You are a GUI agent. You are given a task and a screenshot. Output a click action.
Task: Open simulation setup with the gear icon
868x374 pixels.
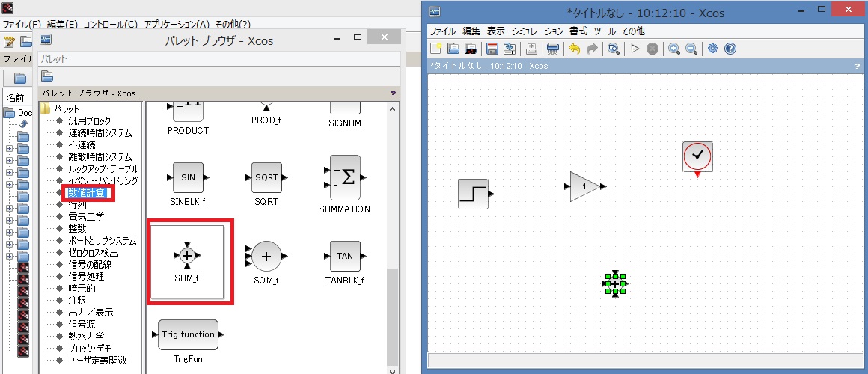click(x=712, y=49)
